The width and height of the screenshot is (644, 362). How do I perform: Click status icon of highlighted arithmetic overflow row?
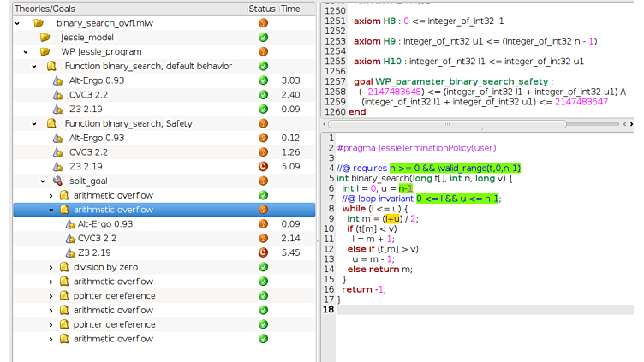[263, 210]
